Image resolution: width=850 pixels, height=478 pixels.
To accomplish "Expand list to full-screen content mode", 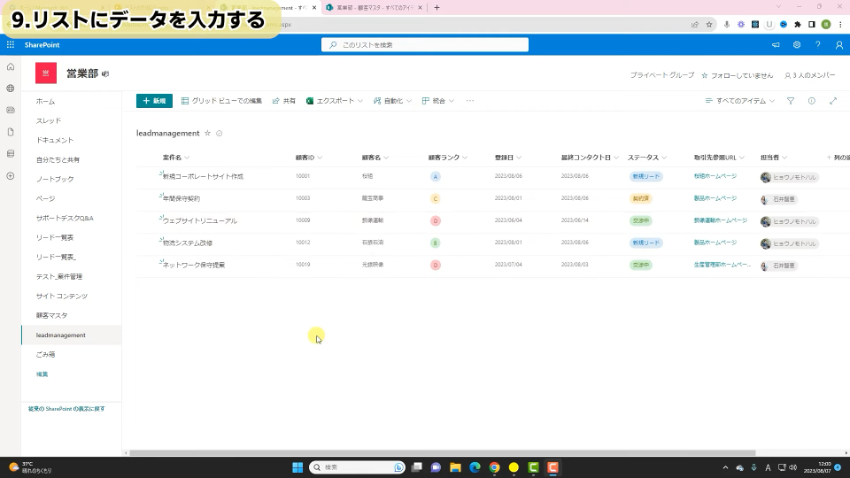I will pyautogui.click(x=831, y=101).
